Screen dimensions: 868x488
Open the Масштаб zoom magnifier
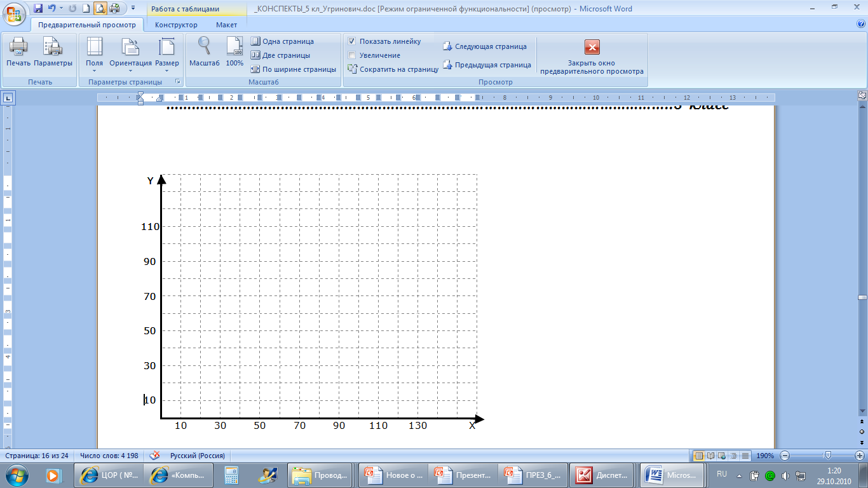[204, 52]
